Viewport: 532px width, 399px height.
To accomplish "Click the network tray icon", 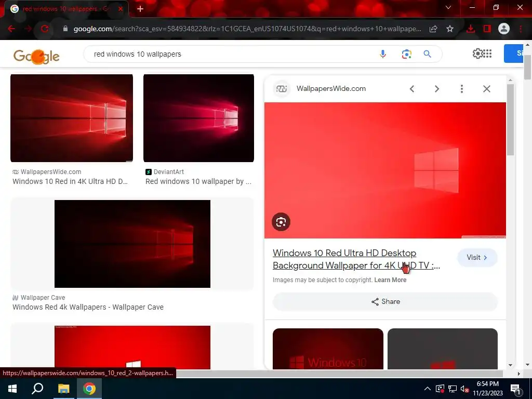I will (453, 389).
